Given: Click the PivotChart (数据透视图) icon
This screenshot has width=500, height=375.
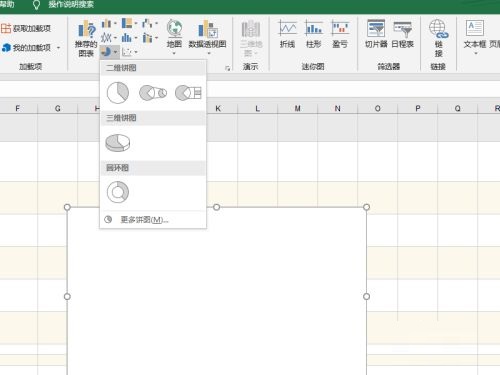Looking at the screenshot, I should click(x=207, y=29).
